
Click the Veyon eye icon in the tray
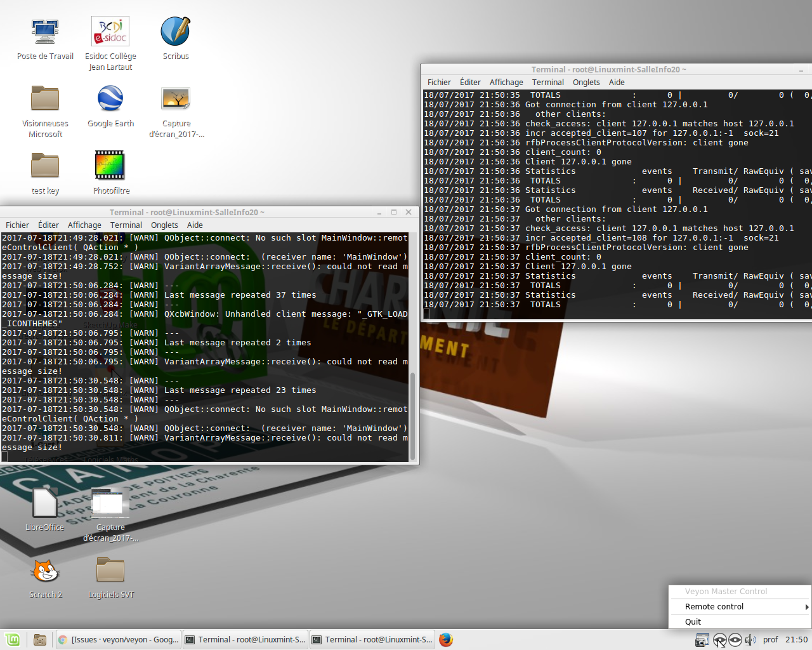point(719,640)
